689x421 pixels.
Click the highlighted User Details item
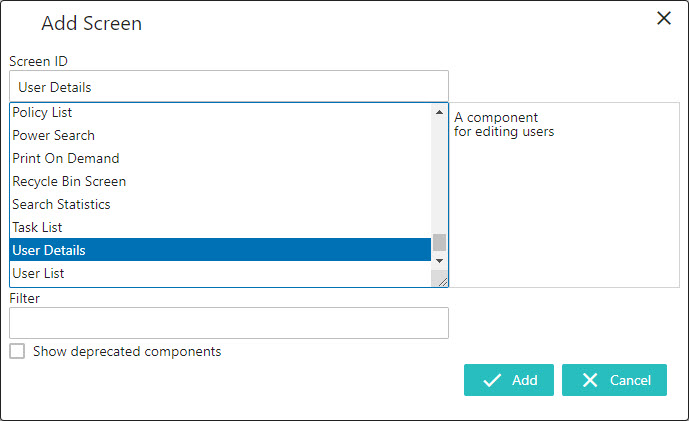pyautogui.click(x=48, y=250)
